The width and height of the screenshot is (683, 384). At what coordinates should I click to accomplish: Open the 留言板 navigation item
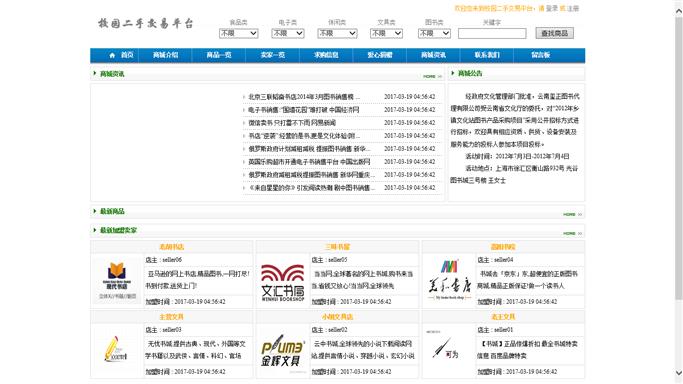541,55
